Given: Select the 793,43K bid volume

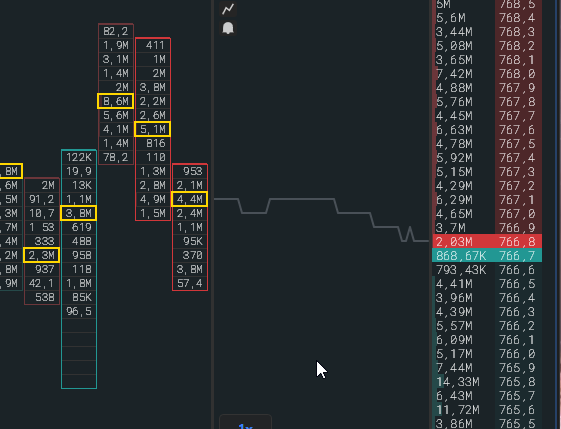Looking at the screenshot, I should pos(461,270).
